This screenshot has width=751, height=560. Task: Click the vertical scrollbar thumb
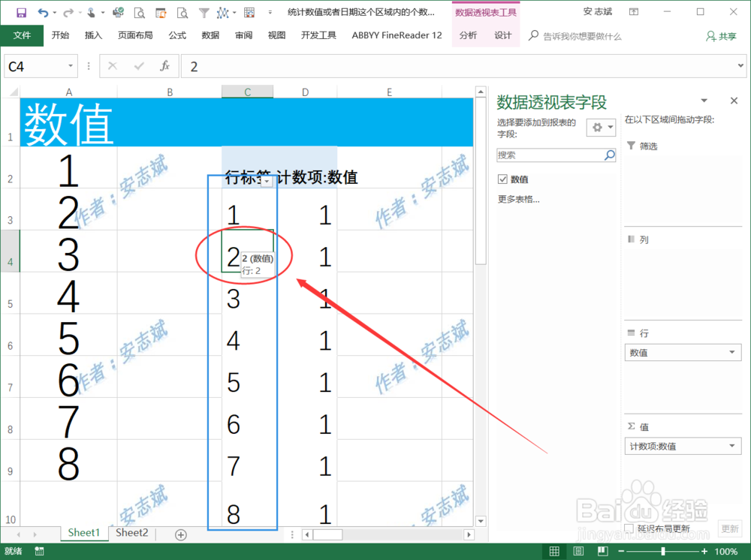point(481,181)
